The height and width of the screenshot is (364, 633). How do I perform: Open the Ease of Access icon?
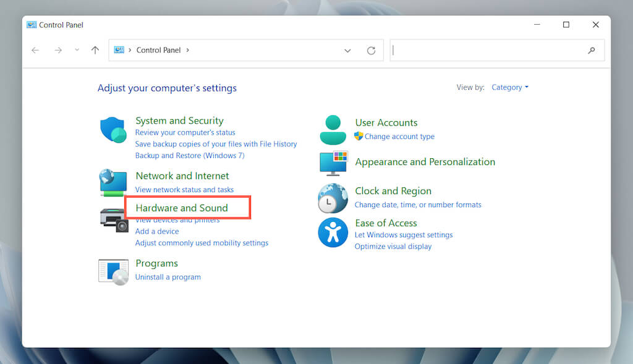click(x=333, y=232)
